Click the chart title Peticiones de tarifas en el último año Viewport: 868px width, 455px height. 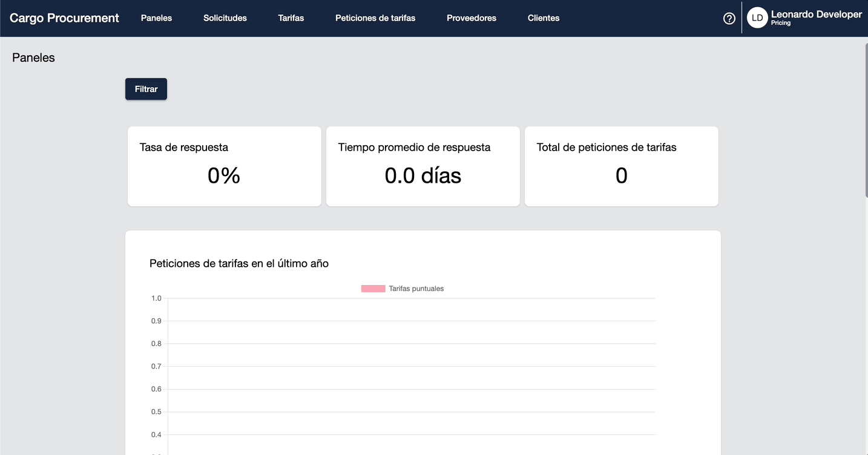pyautogui.click(x=239, y=263)
